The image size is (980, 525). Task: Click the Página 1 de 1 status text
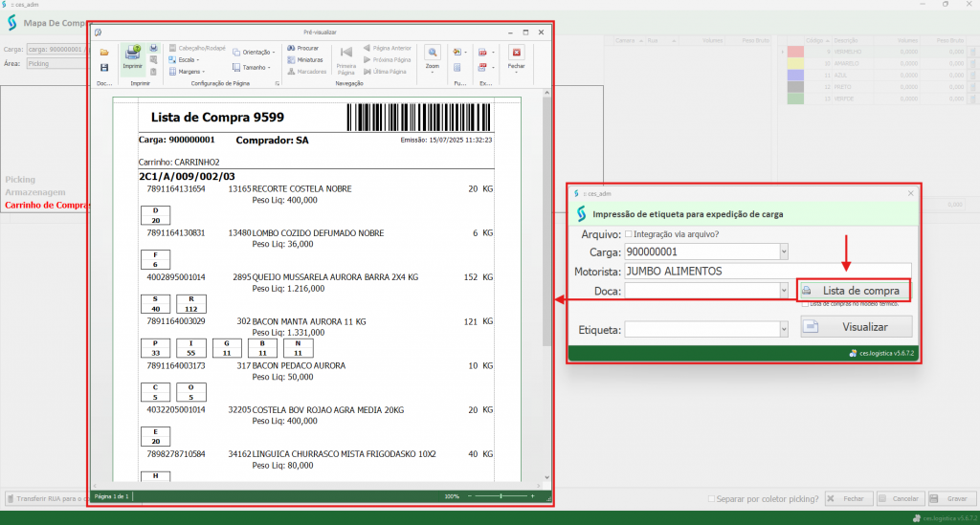point(111,496)
